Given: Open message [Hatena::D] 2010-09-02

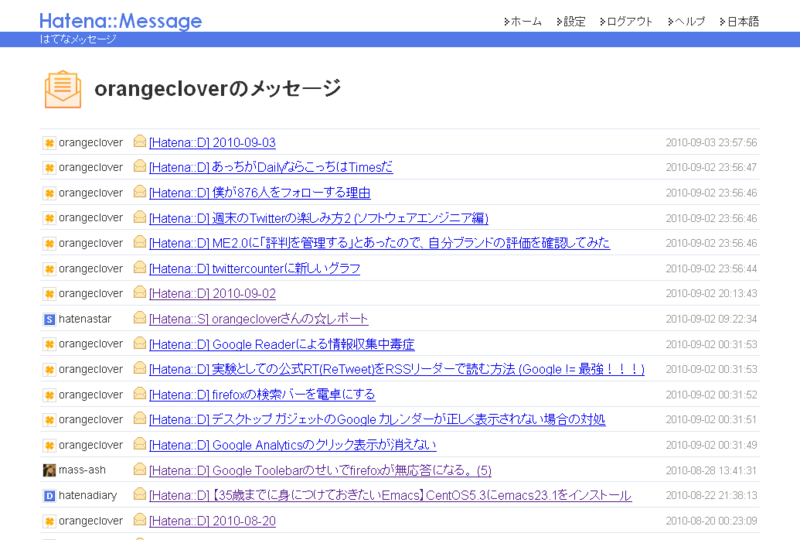Looking at the screenshot, I should click(212, 293).
